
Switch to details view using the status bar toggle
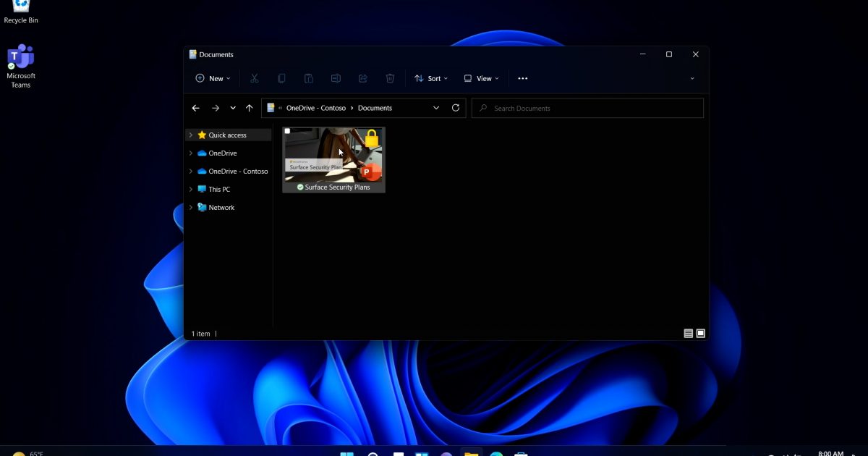point(688,333)
